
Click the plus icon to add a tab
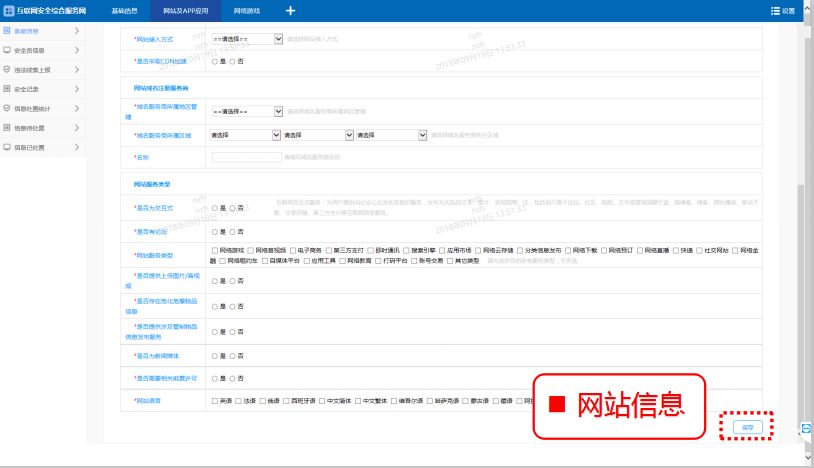coord(290,10)
